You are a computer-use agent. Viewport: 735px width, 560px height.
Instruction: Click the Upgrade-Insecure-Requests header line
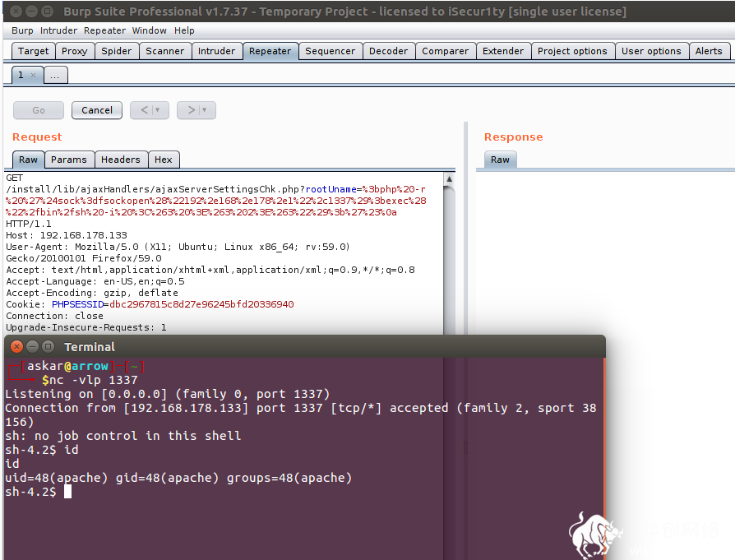click(x=86, y=328)
